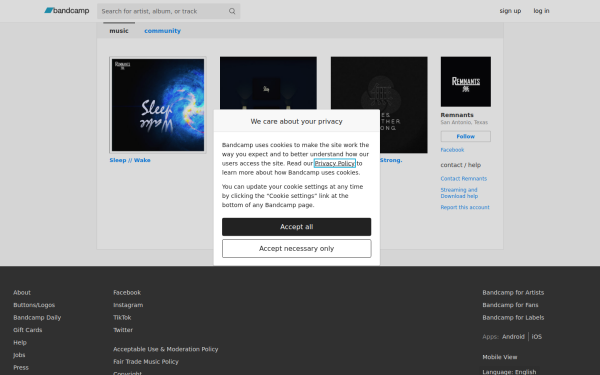Screen dimensions: 600x375
Task: Open Bandcamp for Fans link
Action: 510,305
